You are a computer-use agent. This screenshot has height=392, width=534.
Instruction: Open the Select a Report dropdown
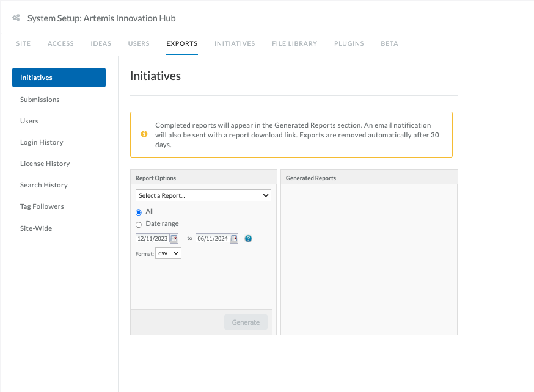[x=203, y=195]
